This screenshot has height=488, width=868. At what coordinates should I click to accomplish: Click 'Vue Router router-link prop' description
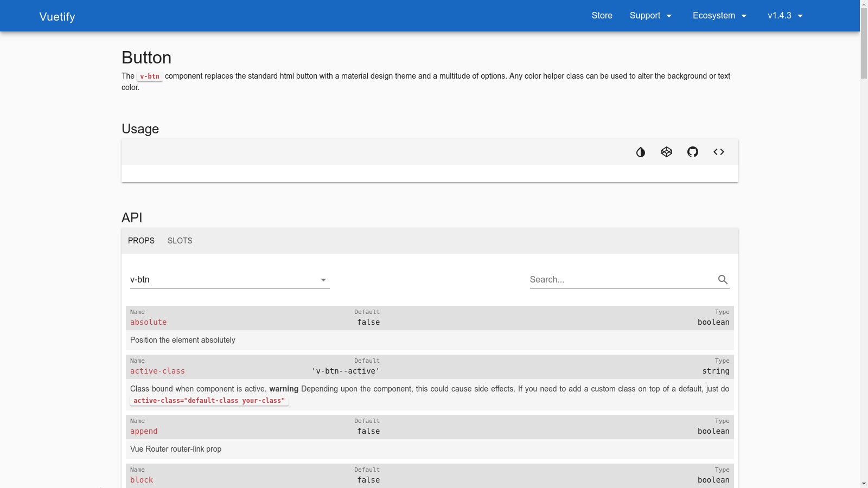(x=176, y=449)
